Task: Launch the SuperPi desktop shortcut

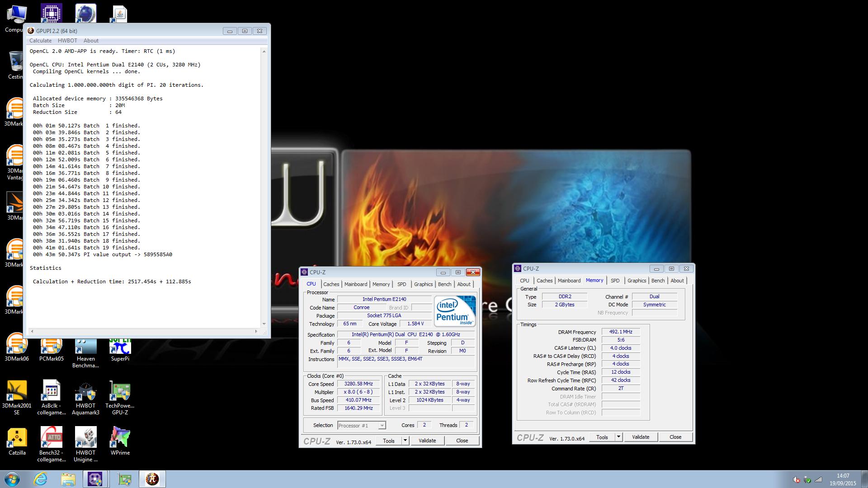Action: (120, 350)
